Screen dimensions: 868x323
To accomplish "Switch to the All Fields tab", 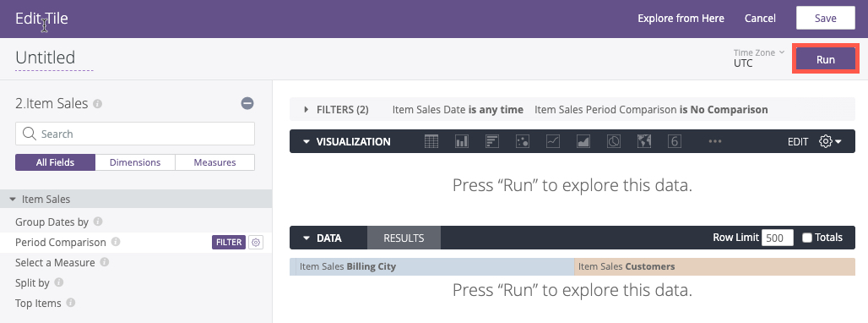I will (x=56, y=162).
